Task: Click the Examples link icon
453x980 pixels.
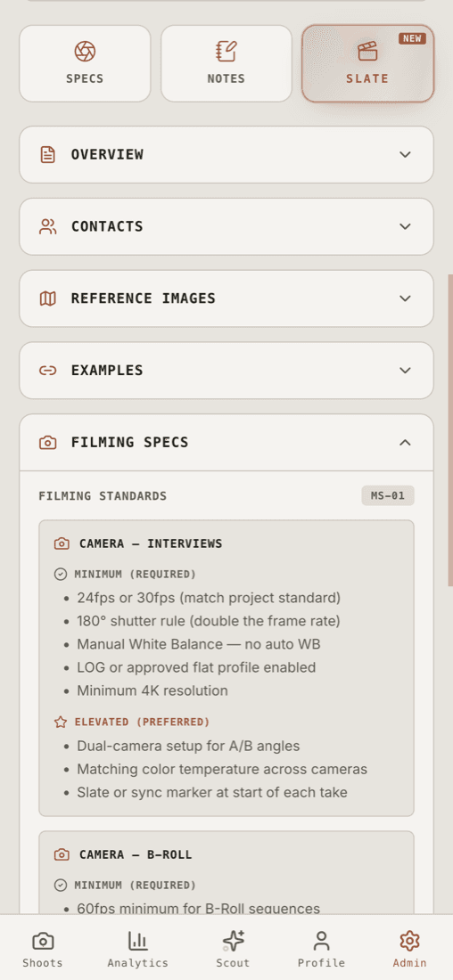Action: coord(47,370)
